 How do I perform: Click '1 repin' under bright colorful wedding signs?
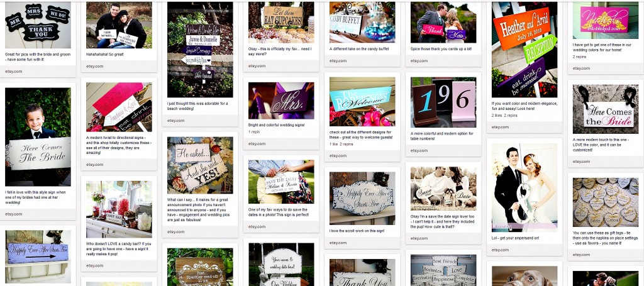pos(254,132)
